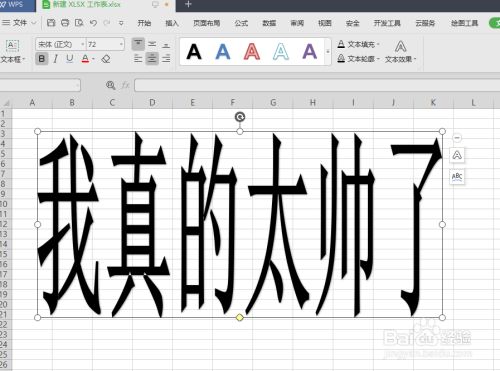The image size is (500, 371).
Task: Apply the purple WordArt A style
Action: tap(310, 52)
